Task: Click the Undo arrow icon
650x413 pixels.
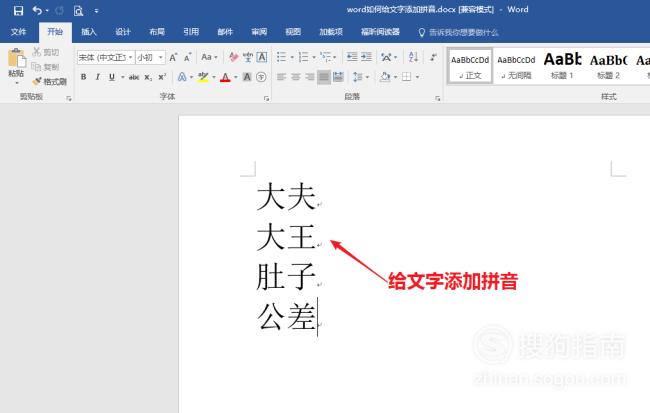Action: [x=37, y=10]
